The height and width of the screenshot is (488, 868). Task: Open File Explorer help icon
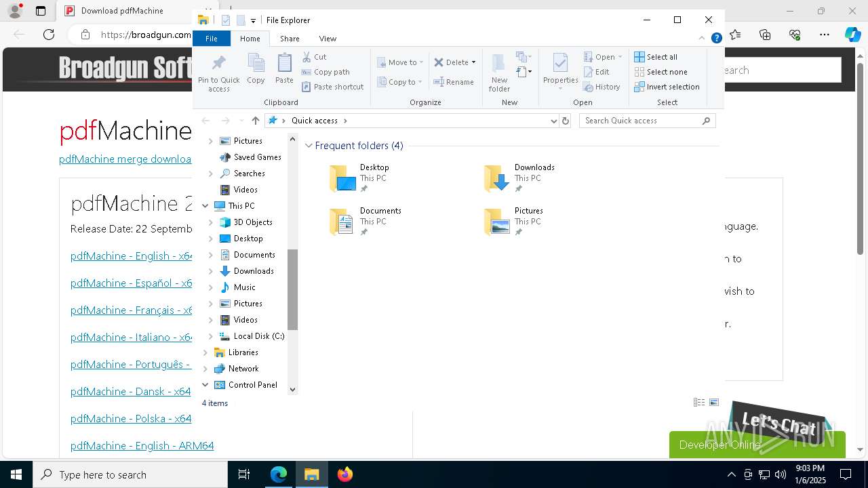(x=716, y=39)
